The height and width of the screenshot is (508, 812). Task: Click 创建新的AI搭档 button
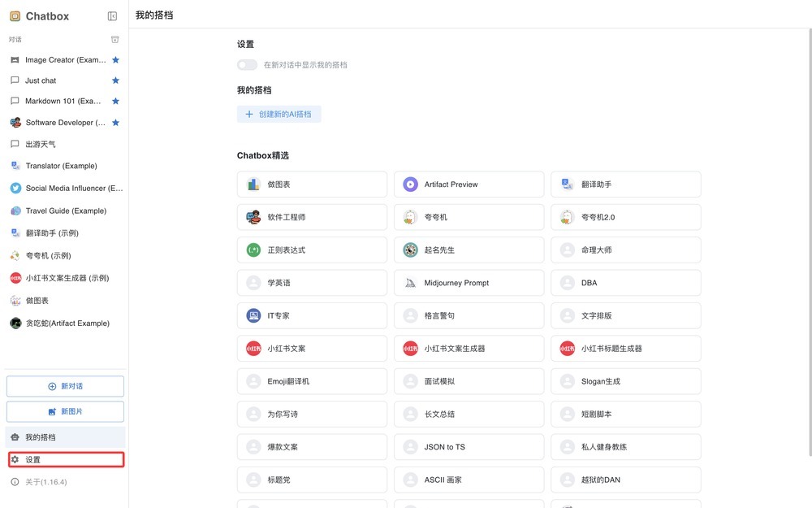[279, 115]
